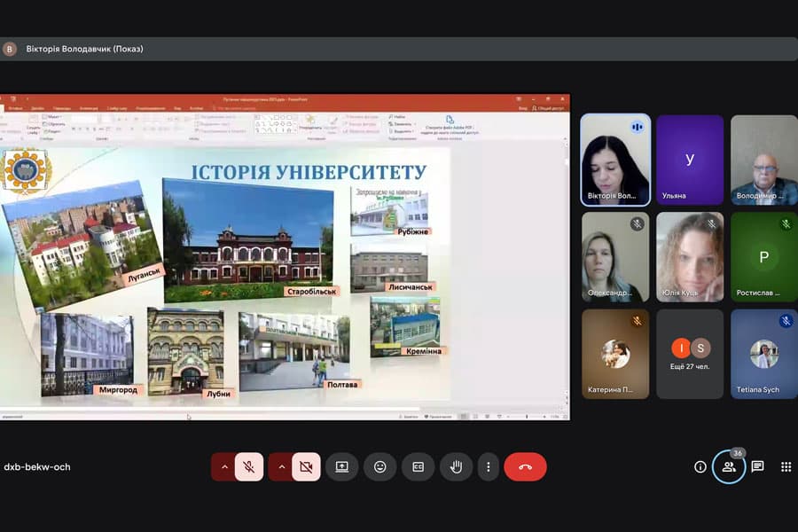
Task: Click PowerPoint zoom slider in status bar
Action: click(526, 417)
